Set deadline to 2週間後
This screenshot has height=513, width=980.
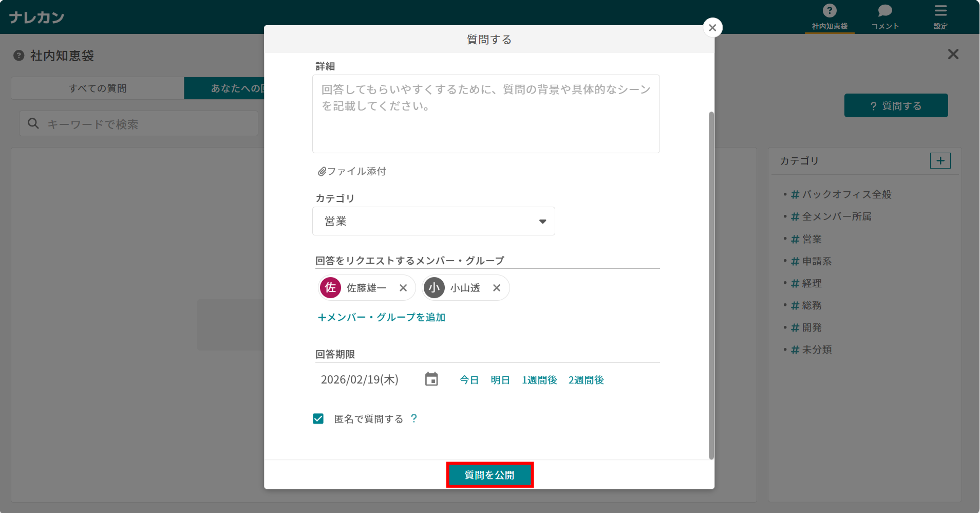point(586,380)
